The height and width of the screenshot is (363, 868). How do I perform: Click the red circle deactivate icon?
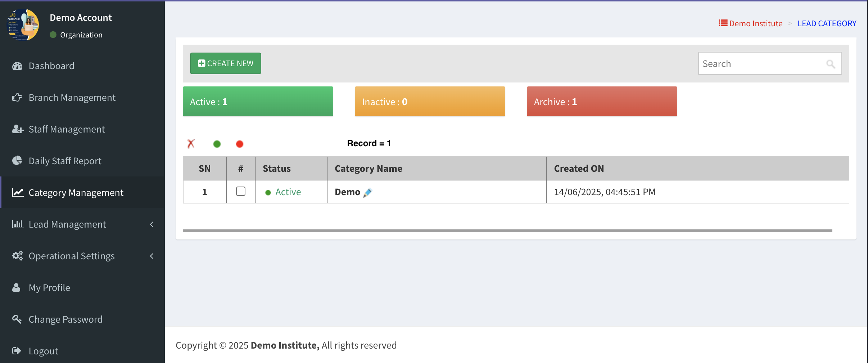[x=240, y=144]
